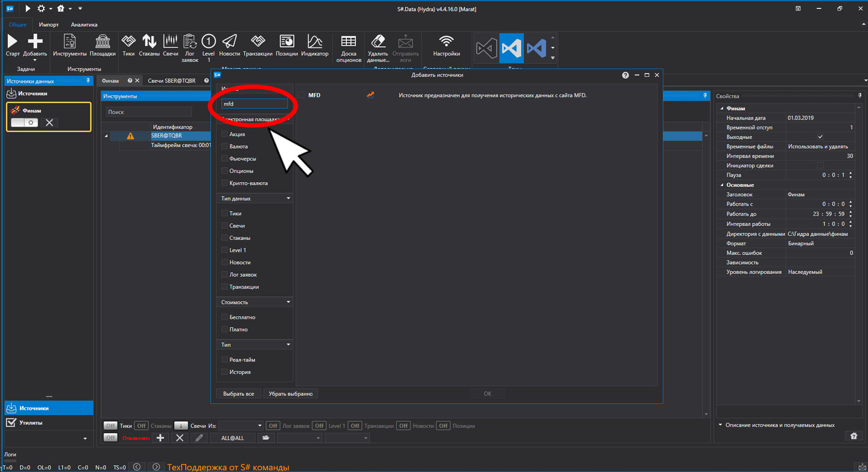Open the Новости news icon
Image resolution: width=868 pixels, height=472 pixels.
[229, 41]
